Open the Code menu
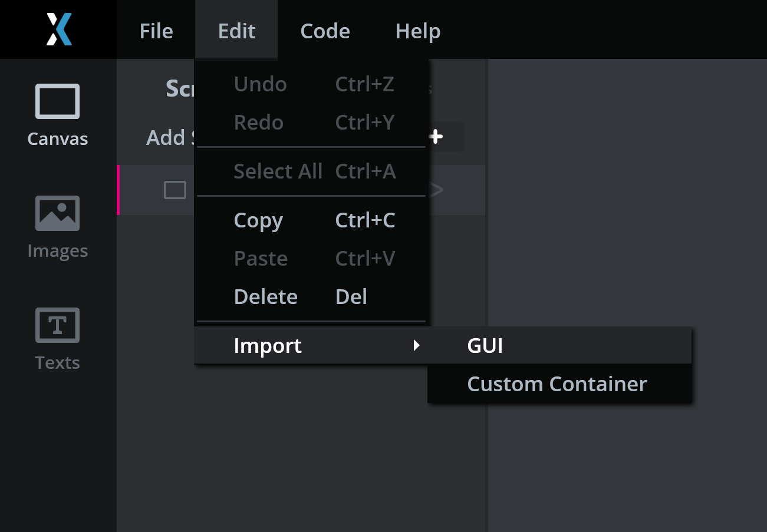The width and height of the screenshot is (767, 532). [x=325, y=31]
